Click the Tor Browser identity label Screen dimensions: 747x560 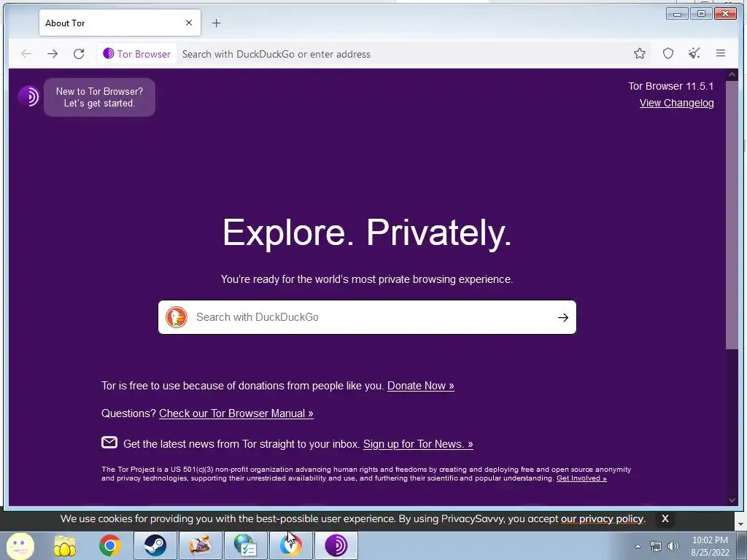[137, 54]
